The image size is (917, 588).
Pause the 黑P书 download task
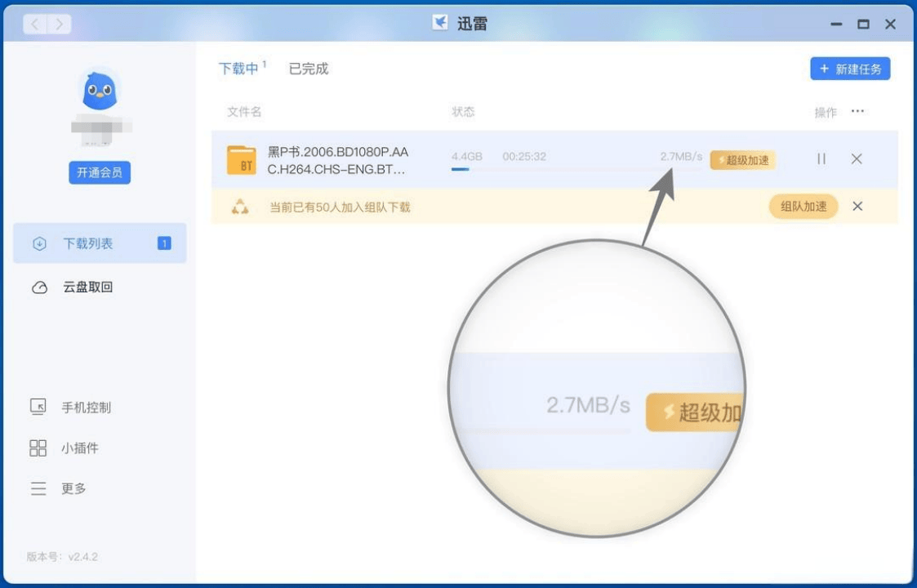pyautogui.click(x=821, y=158)
